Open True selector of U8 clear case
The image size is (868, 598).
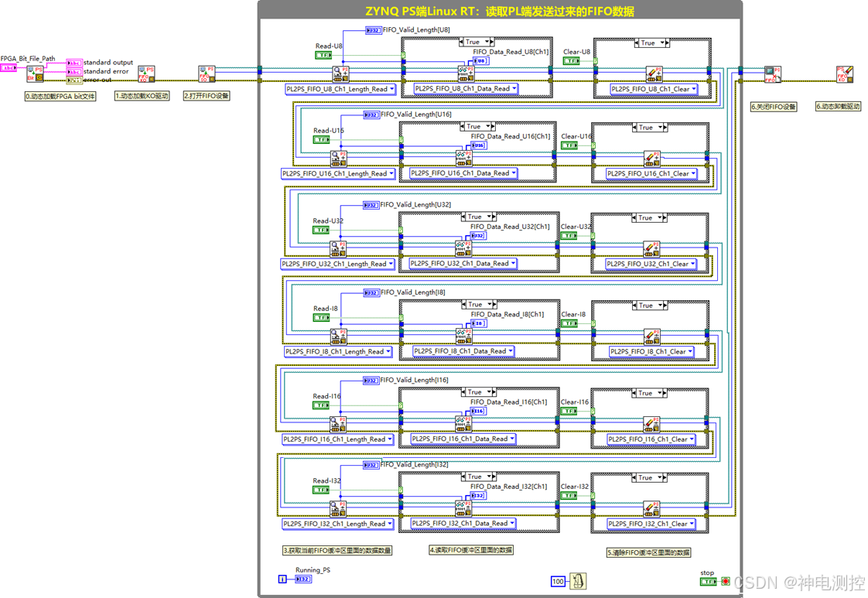651,43
